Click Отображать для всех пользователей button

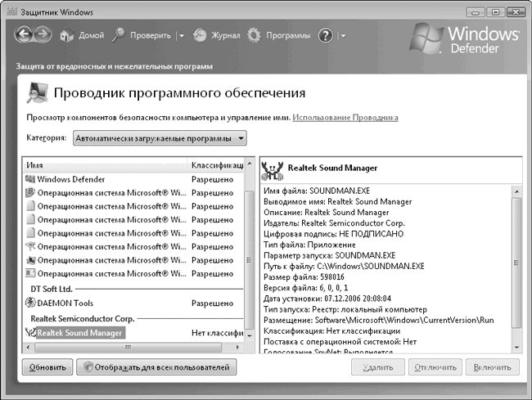[x=156, y=367]
